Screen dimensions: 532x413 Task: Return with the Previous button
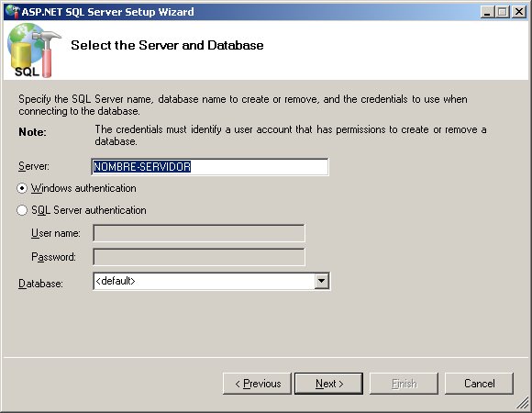pos(257,384)
